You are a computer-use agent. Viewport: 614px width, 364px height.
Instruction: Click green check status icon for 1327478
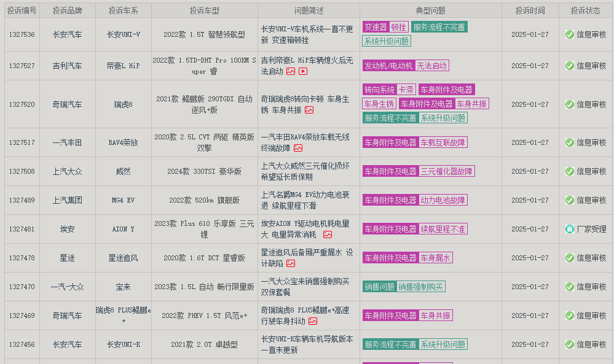point(570,258)
